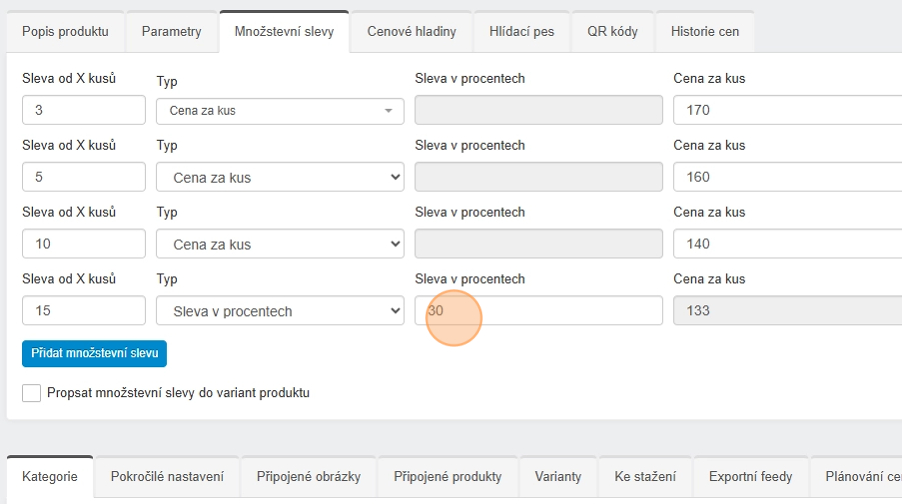
Task: Open Typ dropdown for the 10-piece discount
Action: [x=280, y=245]
